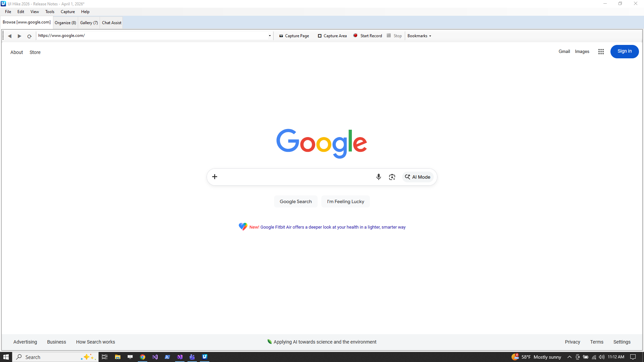The height and width of the screenshot is (362, 644).
Task: Open the volume speaker tray icon
Action: coord(602,357)
